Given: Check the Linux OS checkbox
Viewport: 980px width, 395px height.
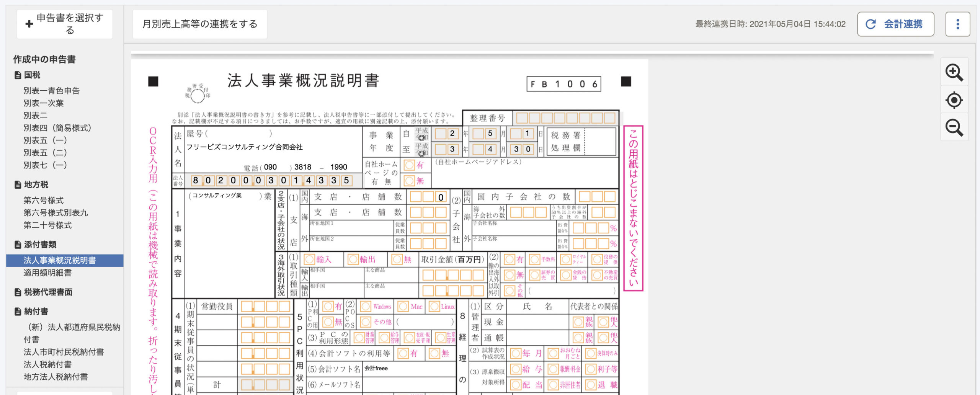Looking at the screenshot, I should pyautogui.click(x=434, y=307).
